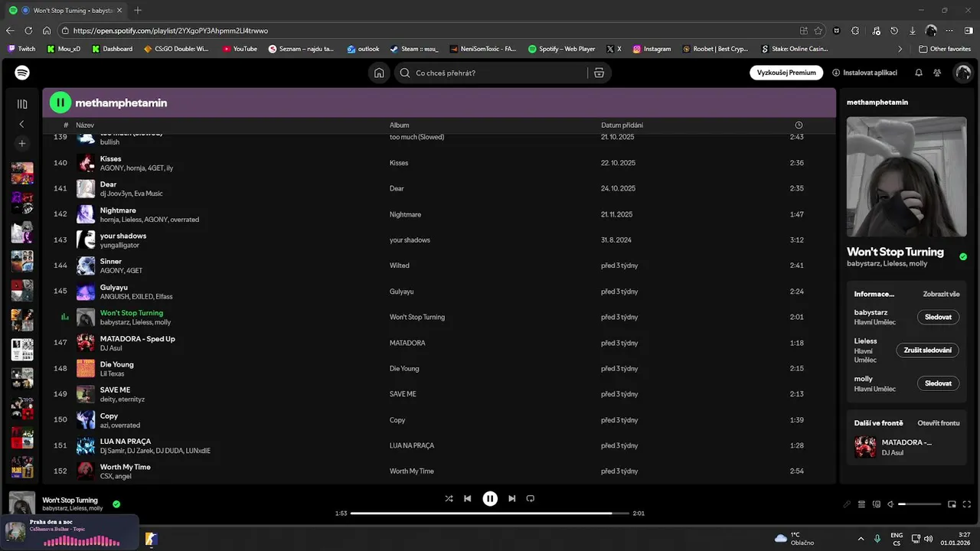Skip to the previous track

[x=468, y=498]
